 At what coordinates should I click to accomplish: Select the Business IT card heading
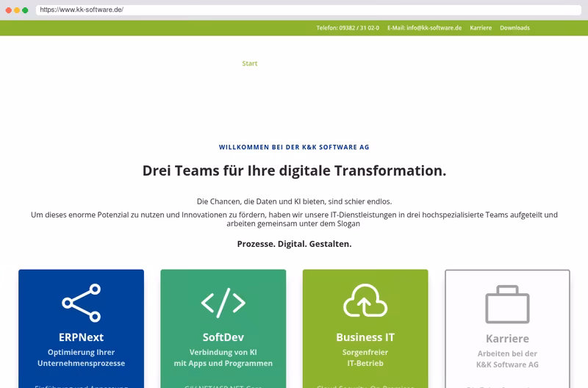[365, 337]
